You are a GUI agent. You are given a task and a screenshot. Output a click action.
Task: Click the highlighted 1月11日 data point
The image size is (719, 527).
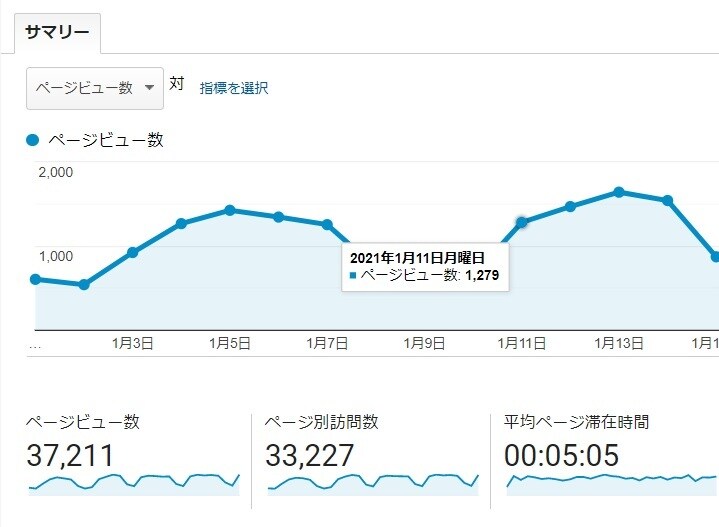coord(521,222)
